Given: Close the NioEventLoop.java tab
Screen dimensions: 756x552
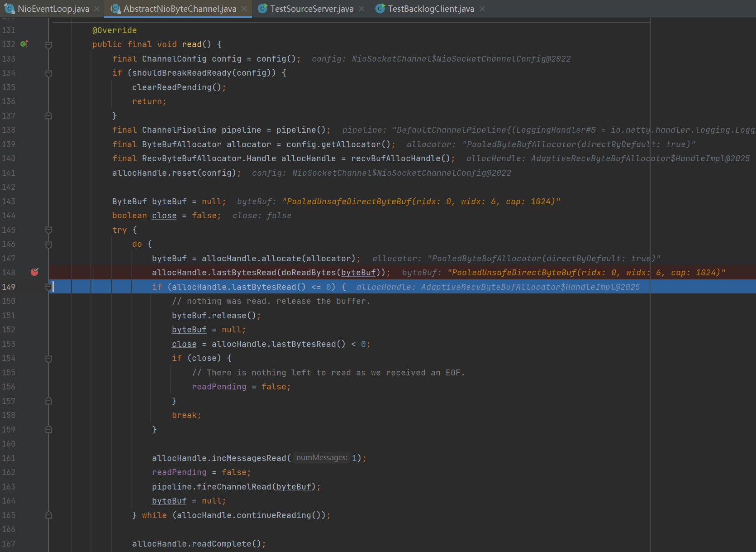Looking at the screenshot, I should tap(97, 9).
